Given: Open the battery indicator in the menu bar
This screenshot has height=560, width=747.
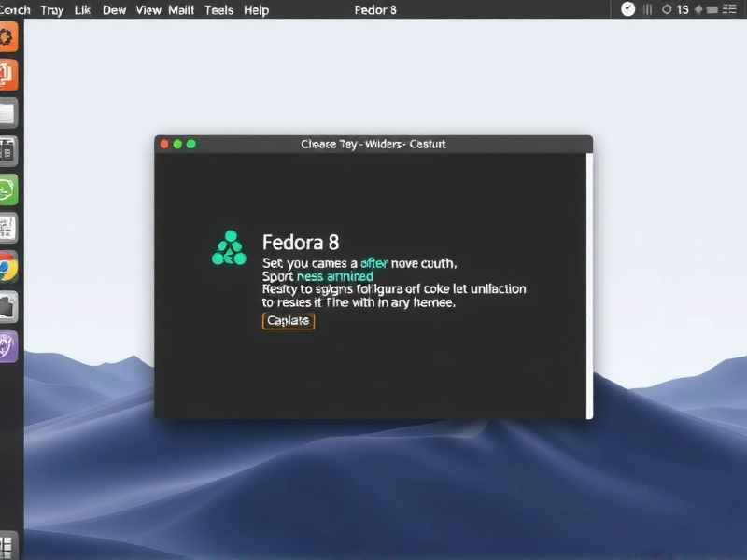Looking at the screenshot, I should pos(712,9).
